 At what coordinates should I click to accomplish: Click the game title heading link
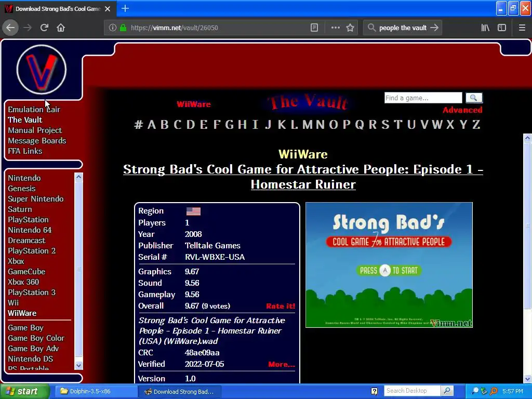coord(303,177)
